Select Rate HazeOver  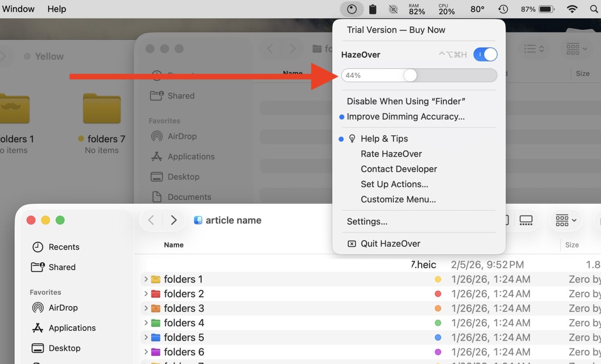tap(391, 154)
